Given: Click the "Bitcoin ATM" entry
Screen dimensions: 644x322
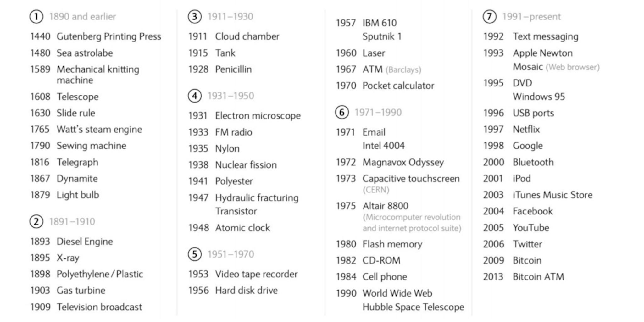Looking at the screenshot, I should point(538,277).
